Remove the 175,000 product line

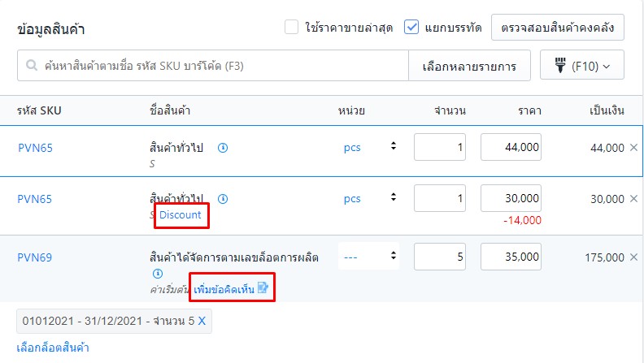coord(633,257)
